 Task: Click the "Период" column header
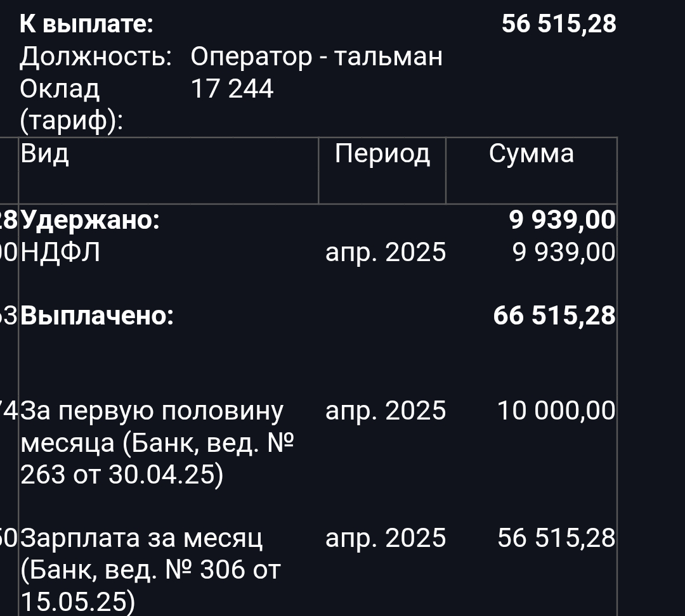click(x=382, y=154)
